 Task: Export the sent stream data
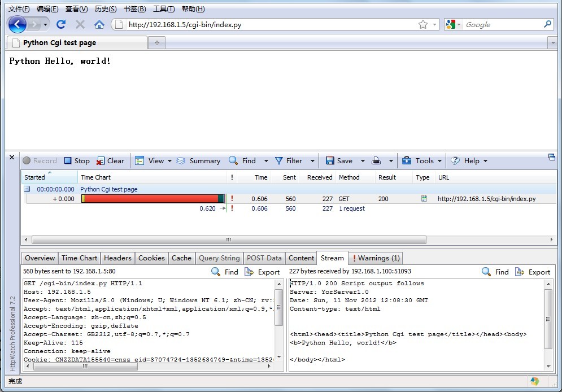(x=262, y=272)
